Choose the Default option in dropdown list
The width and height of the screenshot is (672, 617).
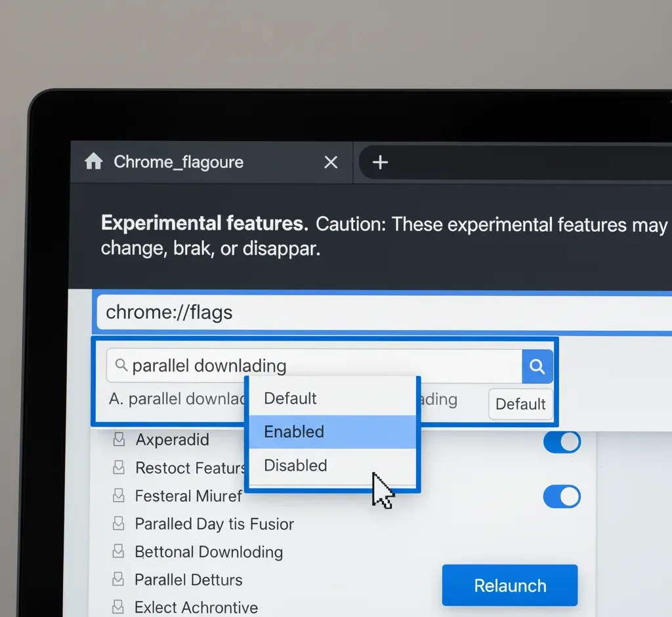[x=332, y=398]
